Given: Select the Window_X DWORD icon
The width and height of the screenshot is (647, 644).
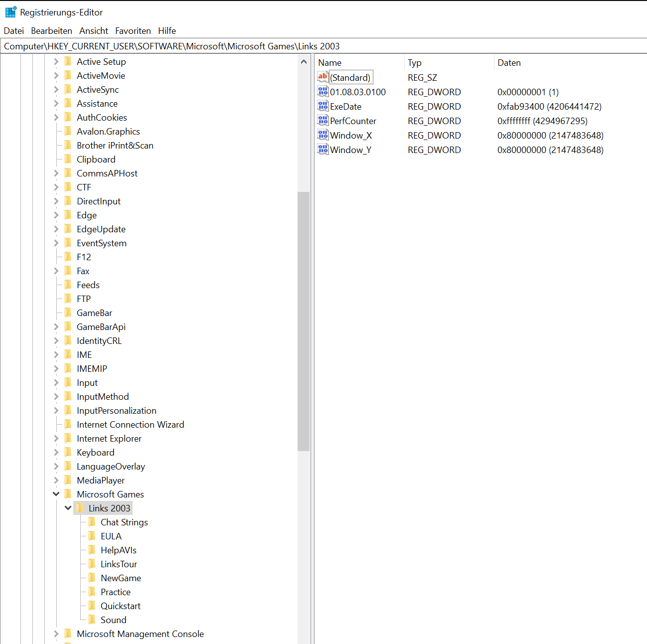Looking at the screenshot, I should pos(323,135).
